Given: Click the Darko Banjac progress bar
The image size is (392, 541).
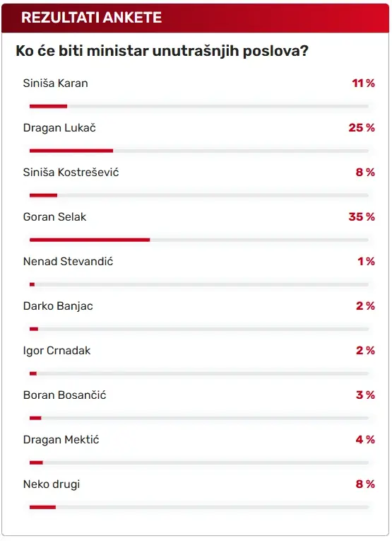Looking at the screenshot, I should [x=199, y=329].
